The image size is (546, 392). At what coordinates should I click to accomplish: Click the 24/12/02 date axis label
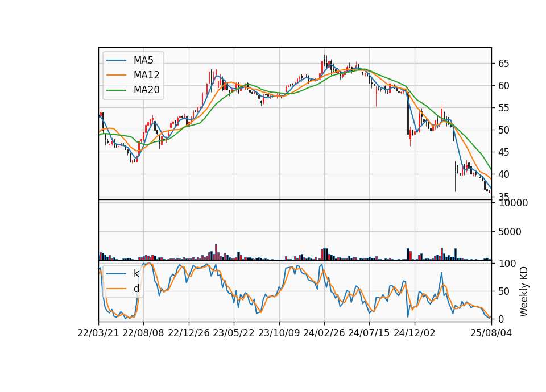[x=415, y=333]
